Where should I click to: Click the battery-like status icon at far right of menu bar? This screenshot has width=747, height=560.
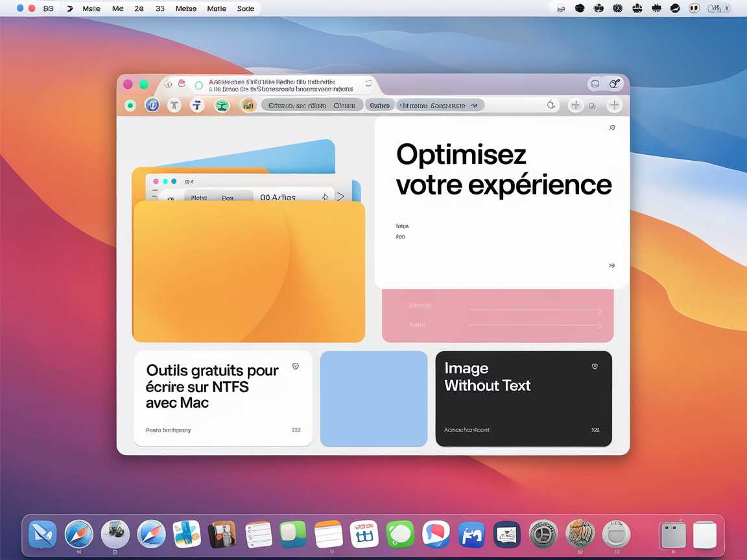718,8
